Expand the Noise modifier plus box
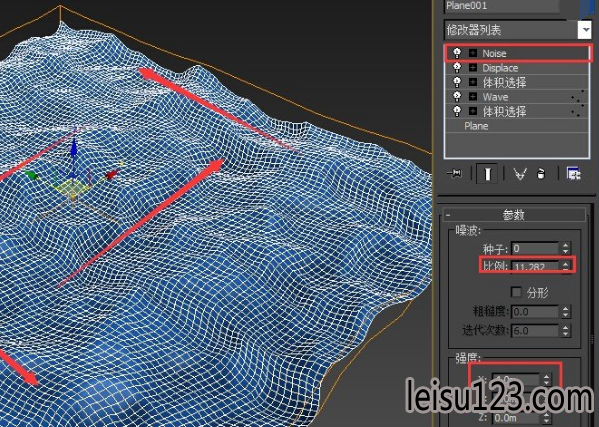599x427 pixels. click(x=473, y=53)
